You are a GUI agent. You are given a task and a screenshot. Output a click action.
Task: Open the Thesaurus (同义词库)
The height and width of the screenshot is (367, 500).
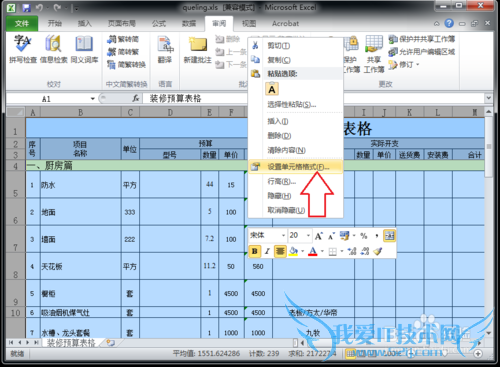[x=84, y=49]
